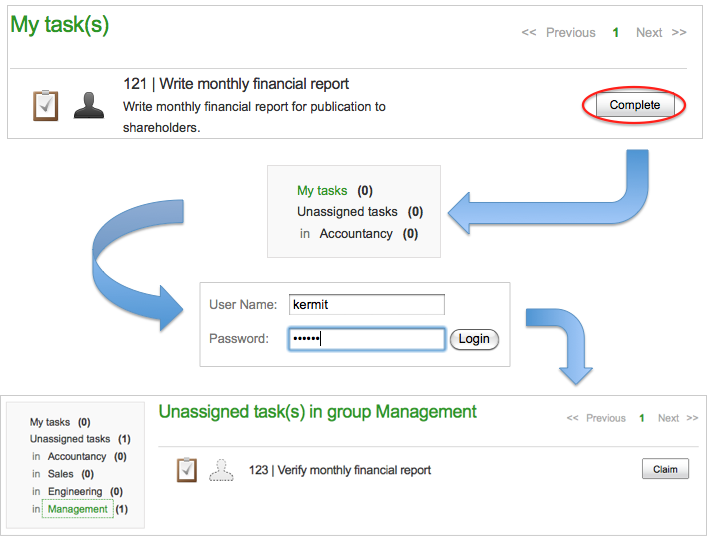Screen dimensions: 711x538
Task: Focus the User Name field
Action: click(x=366, y=305)
